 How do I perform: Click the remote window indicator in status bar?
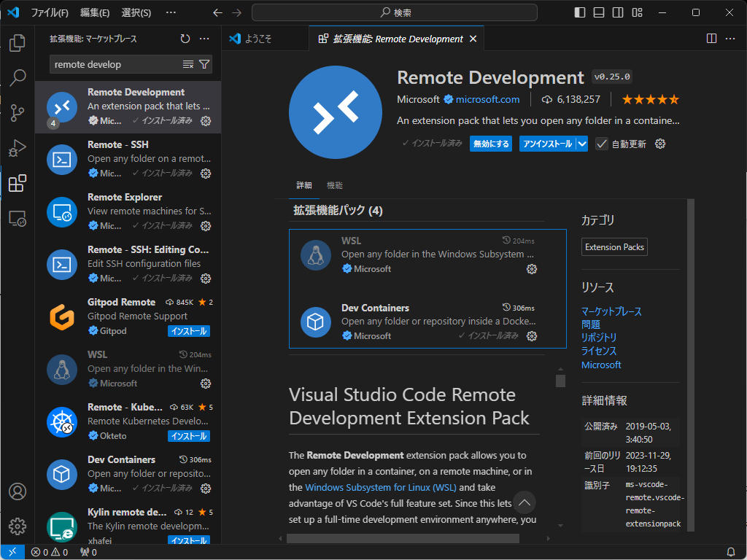(12, 552)
